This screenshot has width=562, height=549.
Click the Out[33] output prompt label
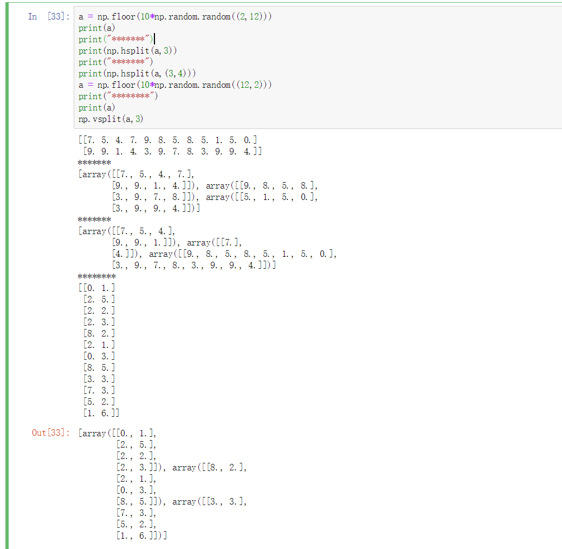51,433
